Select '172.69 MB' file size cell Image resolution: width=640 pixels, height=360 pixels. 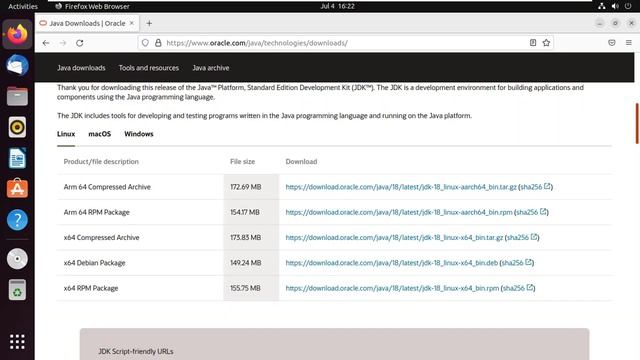click(251, 187)
